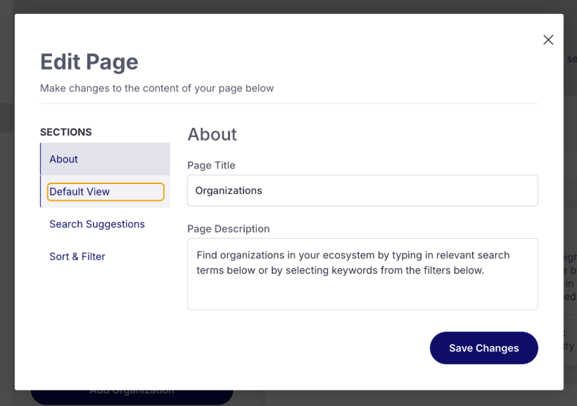Switch to the Search Suggestions section
577x406 pixels.
[97, 224]
